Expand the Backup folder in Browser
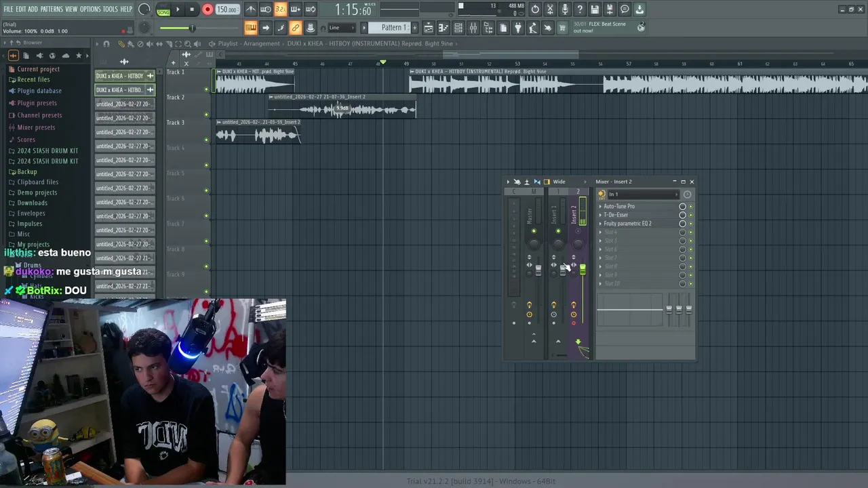This screenshot has height=488, width=868. click(x=27, y=171)
